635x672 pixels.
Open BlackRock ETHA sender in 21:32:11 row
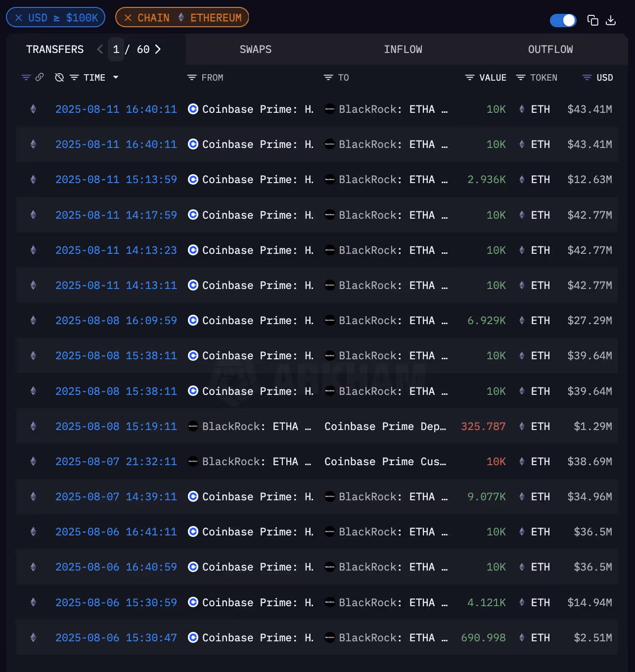[257, 462]
